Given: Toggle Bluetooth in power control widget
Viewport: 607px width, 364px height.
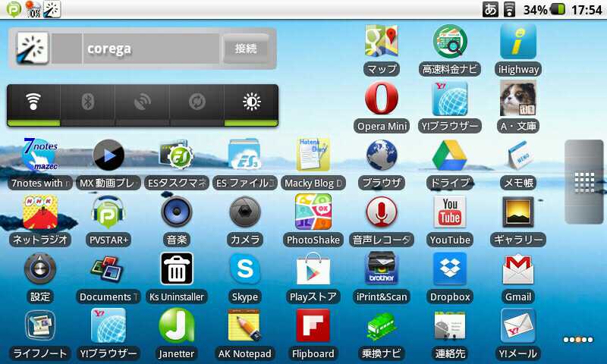Looking at the screenshot, I should [x=88, y=105].
